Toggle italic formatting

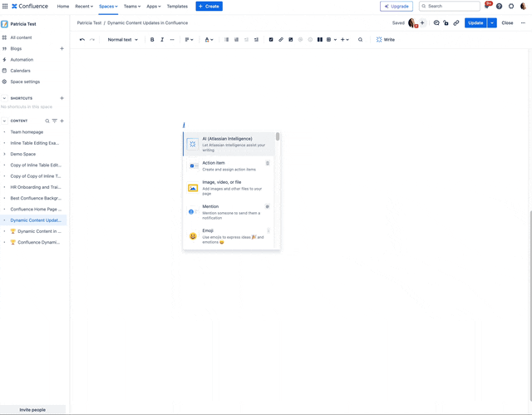[x=162, y=40]
